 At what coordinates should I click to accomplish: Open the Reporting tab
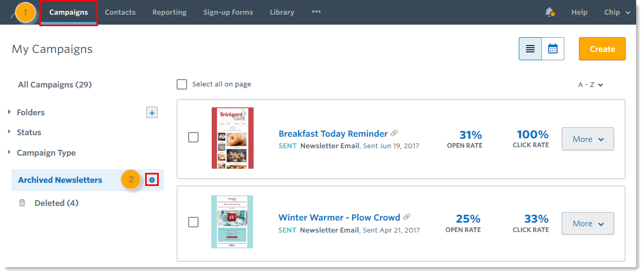point(169,12)
